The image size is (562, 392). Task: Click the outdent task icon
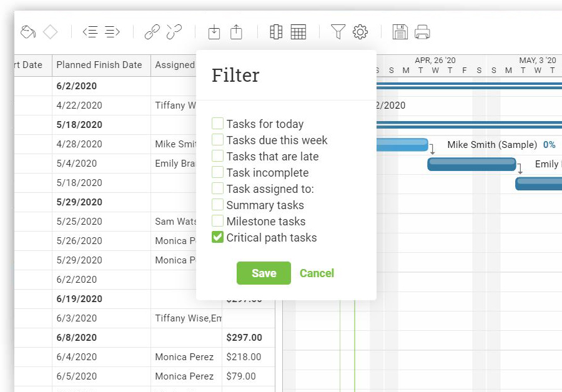click(x=91, y=32)
